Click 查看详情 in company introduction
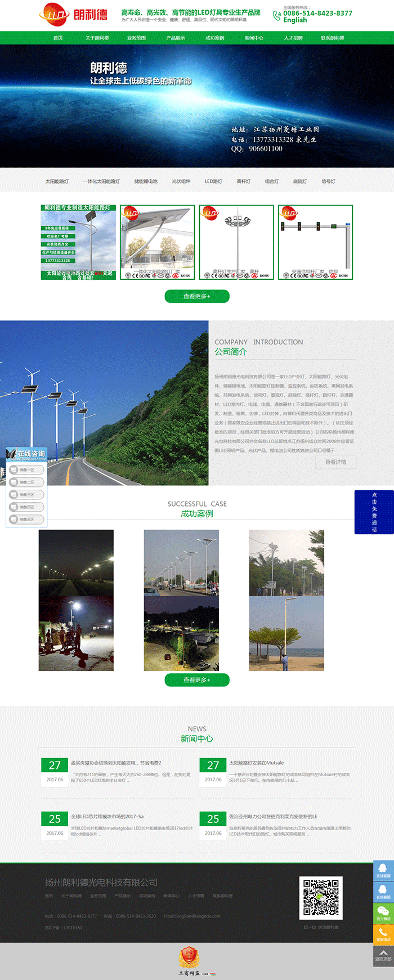Screen dimensions: 394x980 coord(335,462)
